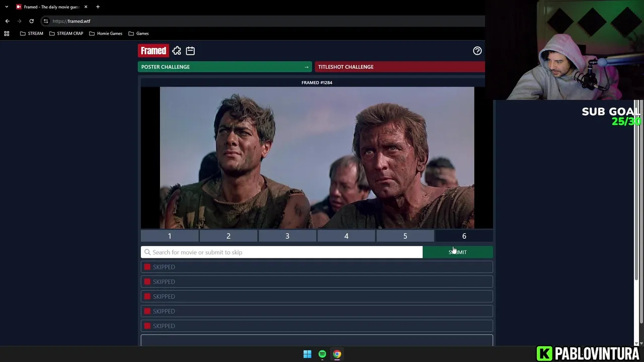Click the search magnifier icon
644x362 pixels.
click(147, 252)
